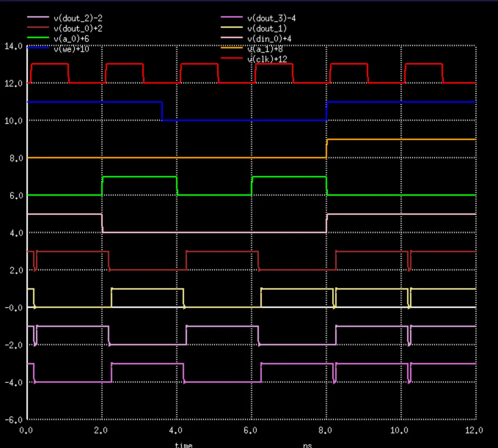This screenshot has height=448, width=498.
Task: Click the v(clk)+12 legend label
Action: point(267,59)
